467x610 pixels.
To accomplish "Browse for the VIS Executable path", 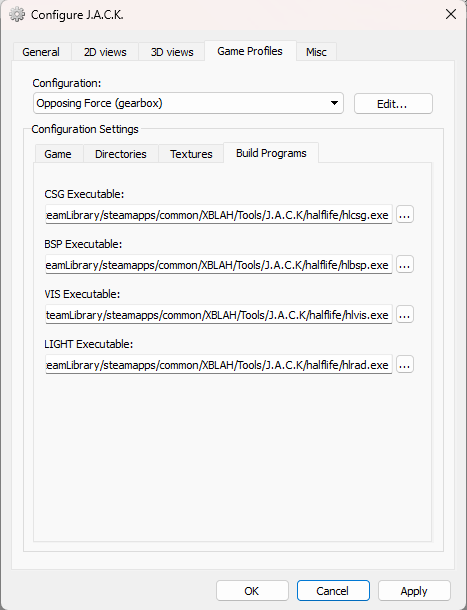I will (x=405, y=314).
